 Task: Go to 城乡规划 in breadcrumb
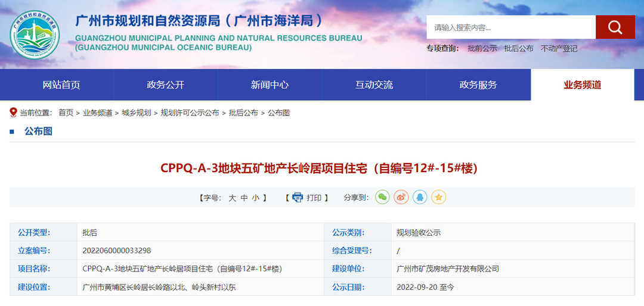[137, 113]
